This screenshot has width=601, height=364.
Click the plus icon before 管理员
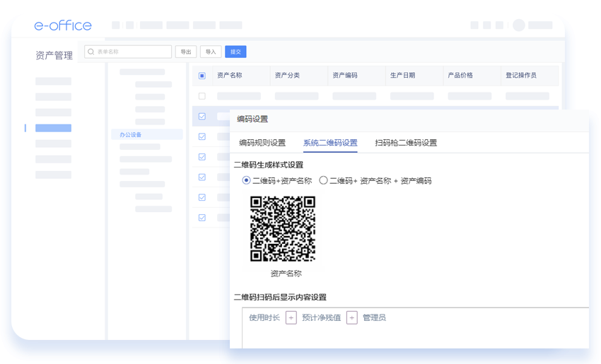(351, 318)
